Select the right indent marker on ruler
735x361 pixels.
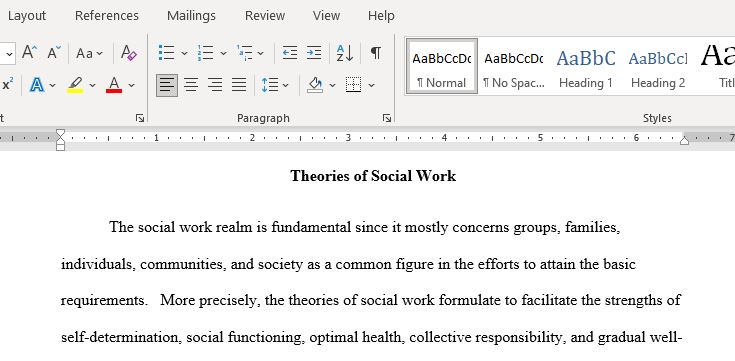pyautogui.click(x=684, y=140)
